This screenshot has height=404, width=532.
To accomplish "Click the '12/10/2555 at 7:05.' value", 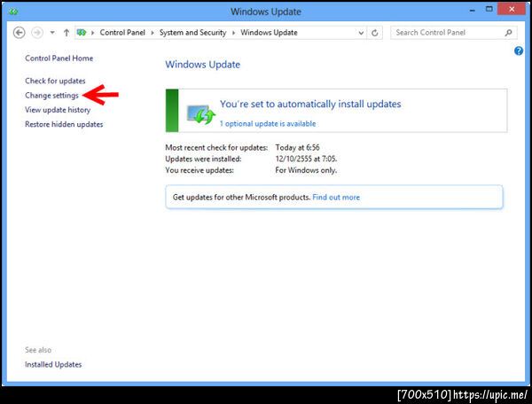I will (x=306, y=159).
